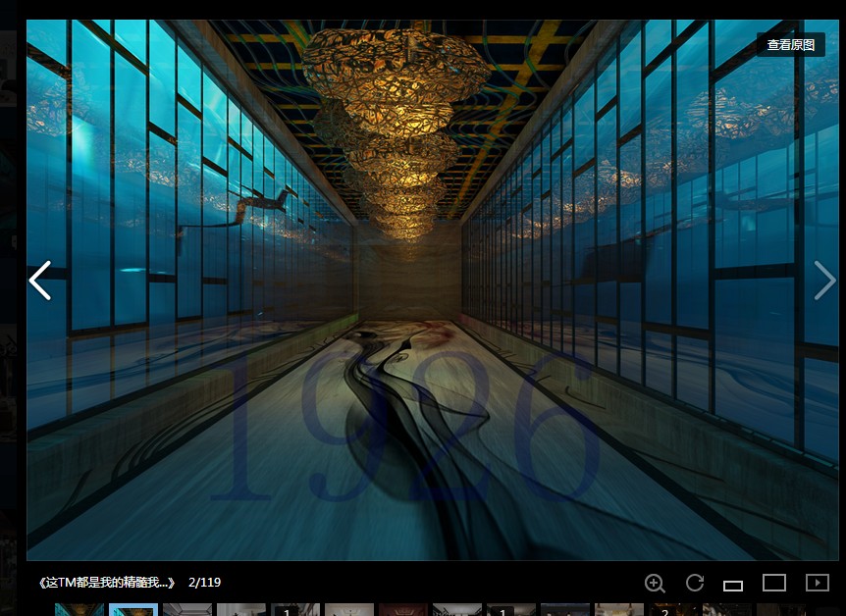The width and height of the screenshot is (846, 616).
Task: Open the album title 《这TM都是我的精髓我...》
Action: click(x=106, y=583)
